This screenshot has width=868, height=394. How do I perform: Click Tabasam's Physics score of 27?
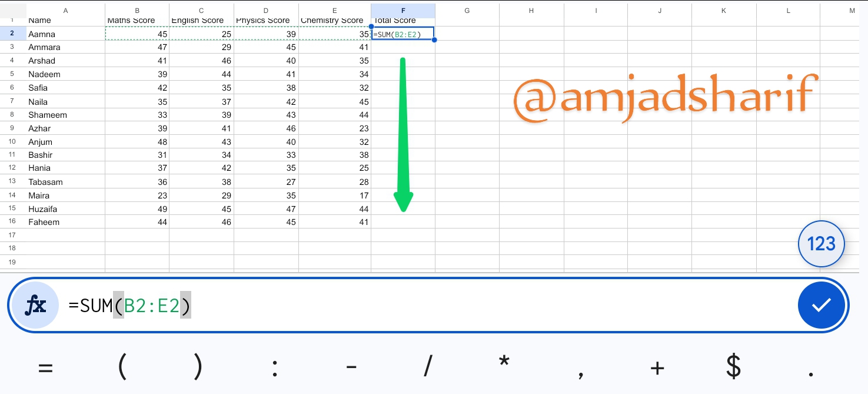[x=266, y=182]
